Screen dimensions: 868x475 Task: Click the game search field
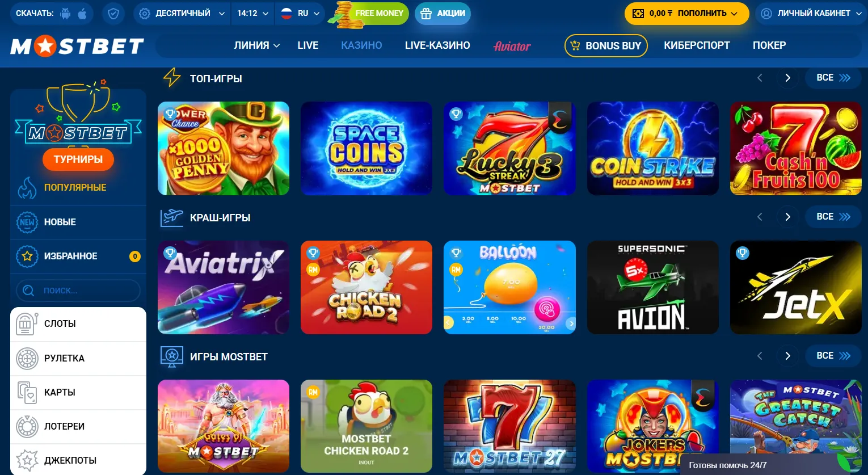(78, 291)
